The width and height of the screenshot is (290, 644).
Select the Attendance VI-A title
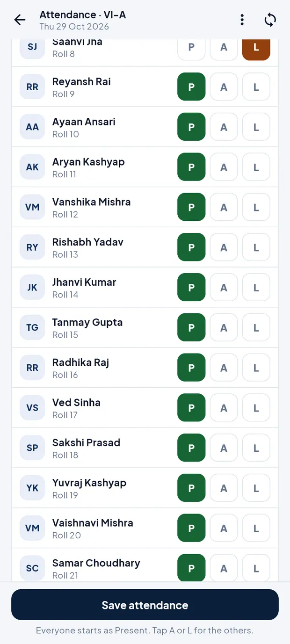tap(83, 15)
